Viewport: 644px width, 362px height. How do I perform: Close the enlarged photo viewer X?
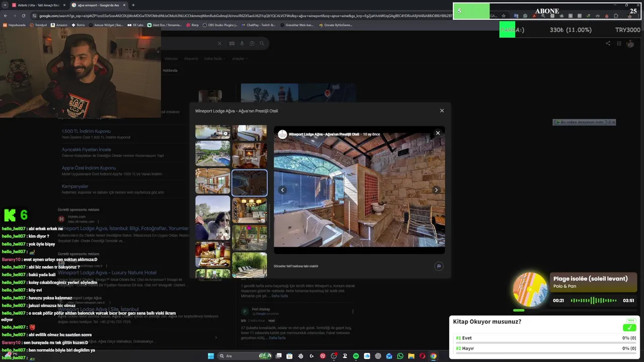tap(438, 133)
